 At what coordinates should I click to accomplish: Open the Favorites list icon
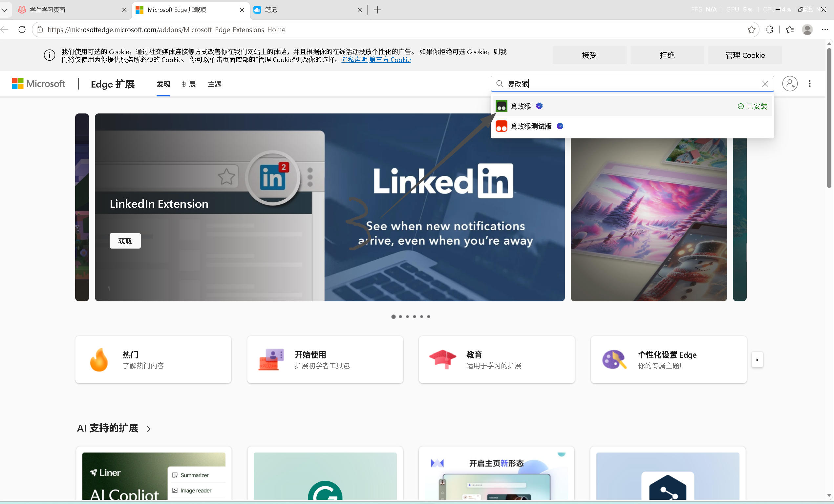(790, 30)
